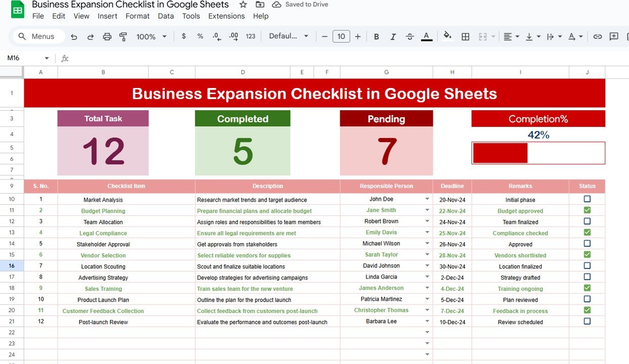Open the Horizontal align options
The height and width of the screenshot is (364, 629).
[511, 36]
